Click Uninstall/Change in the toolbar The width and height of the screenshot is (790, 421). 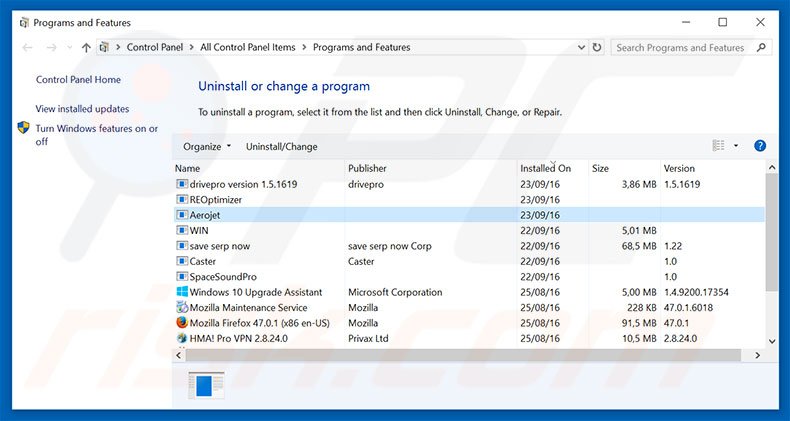[x=282, y=147]
